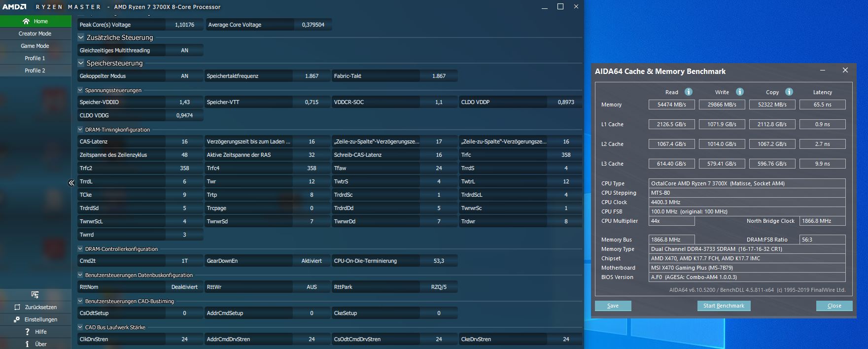The image size is (868, 349).
Task: Click the ClkDrvStren 24 value
Action: 184,339
